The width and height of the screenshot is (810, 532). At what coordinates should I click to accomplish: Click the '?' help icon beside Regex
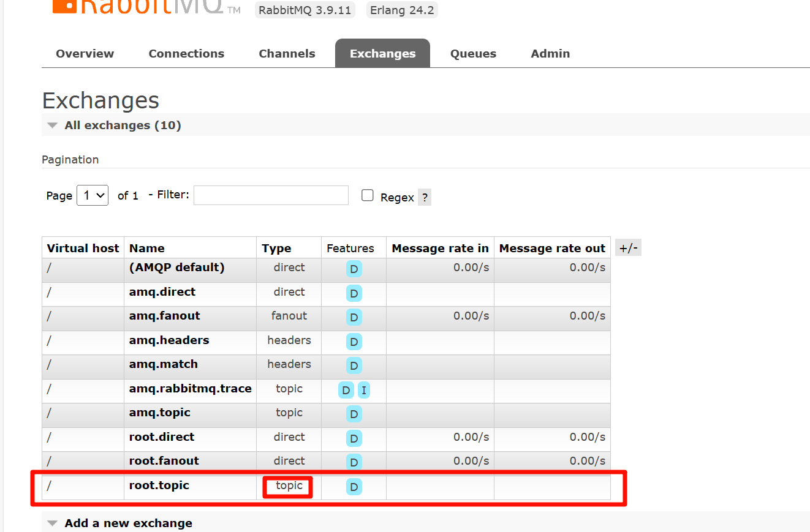click(x=425, y=197)
